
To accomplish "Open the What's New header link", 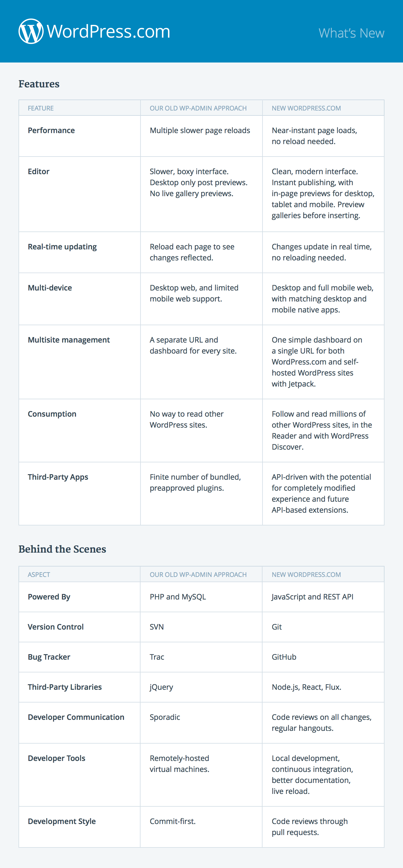I will pos(351,33).
